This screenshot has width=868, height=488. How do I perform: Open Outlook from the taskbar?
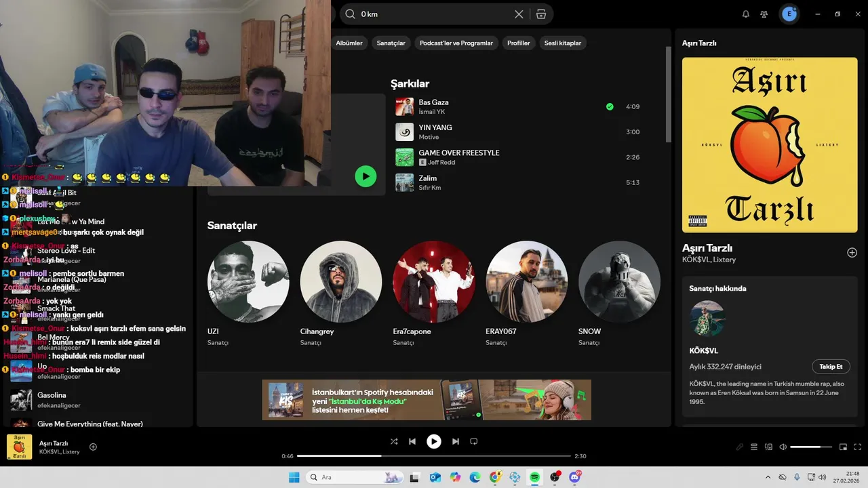click(435, 477)
